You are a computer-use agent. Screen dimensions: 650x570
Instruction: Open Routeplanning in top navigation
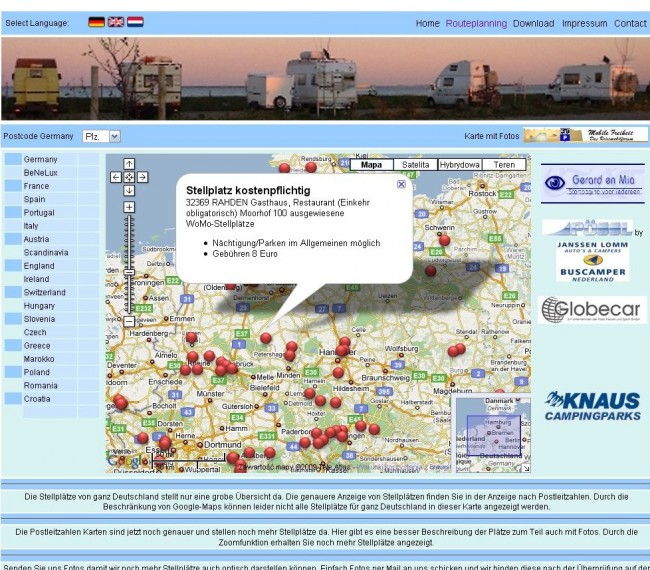(x=476, y=23)
